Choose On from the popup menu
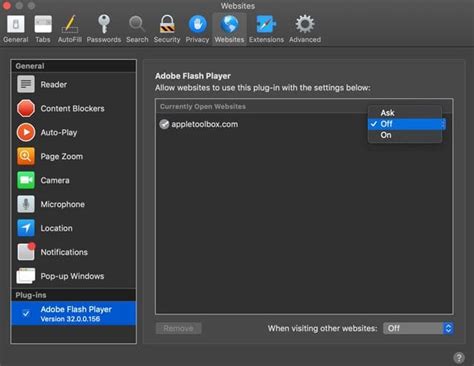This screenshot has height=366, width=474. point(405,135)
